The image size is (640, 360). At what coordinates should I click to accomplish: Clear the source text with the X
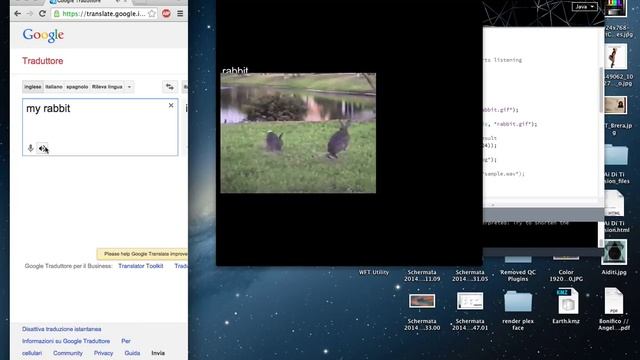coord(171,105)
